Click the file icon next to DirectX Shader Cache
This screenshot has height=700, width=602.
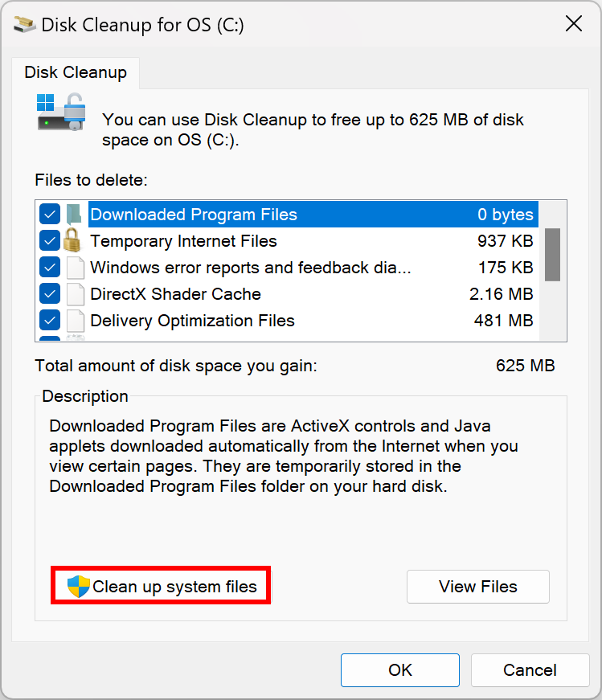pyautogui.click(x=75, y=294)
